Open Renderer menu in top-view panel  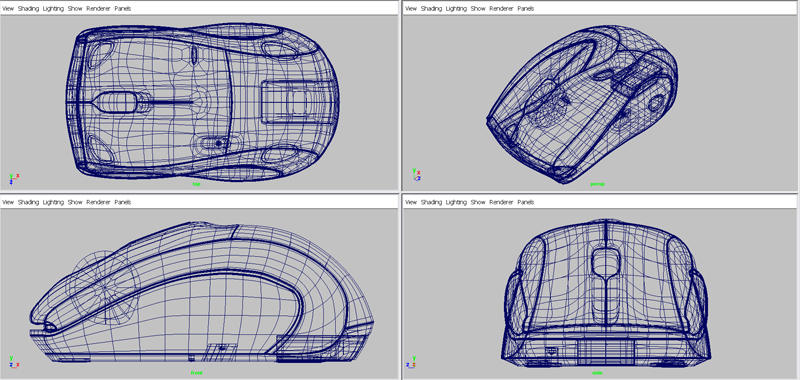point(98,9)
